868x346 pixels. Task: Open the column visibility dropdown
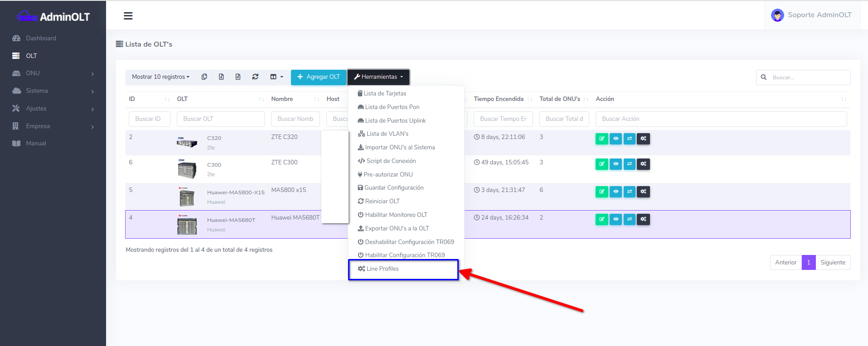(276, 77)
